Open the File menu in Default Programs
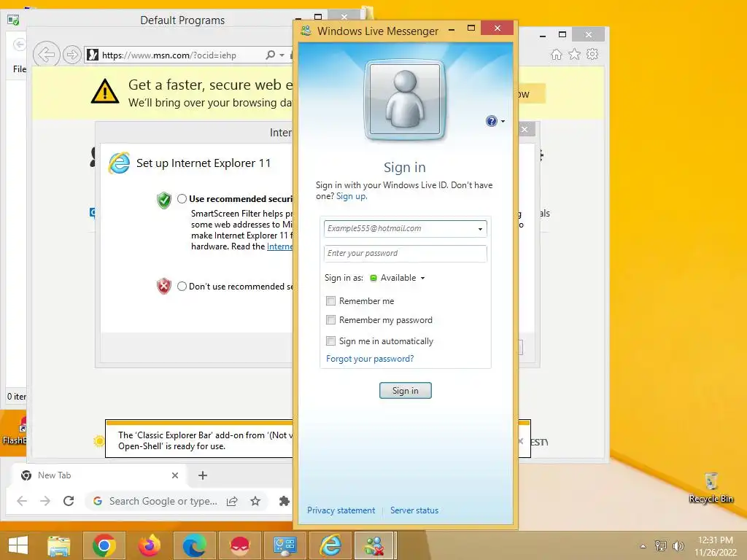 tap(20, 69)
